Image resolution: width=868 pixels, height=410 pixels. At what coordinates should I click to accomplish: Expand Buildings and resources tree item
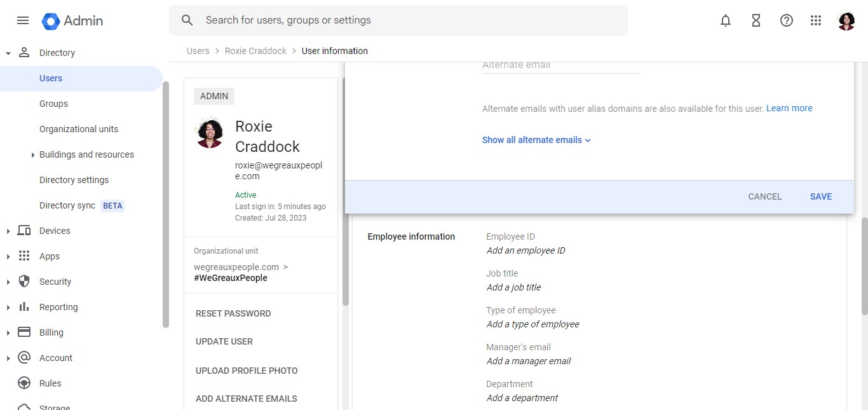click(x=33, y=155)
